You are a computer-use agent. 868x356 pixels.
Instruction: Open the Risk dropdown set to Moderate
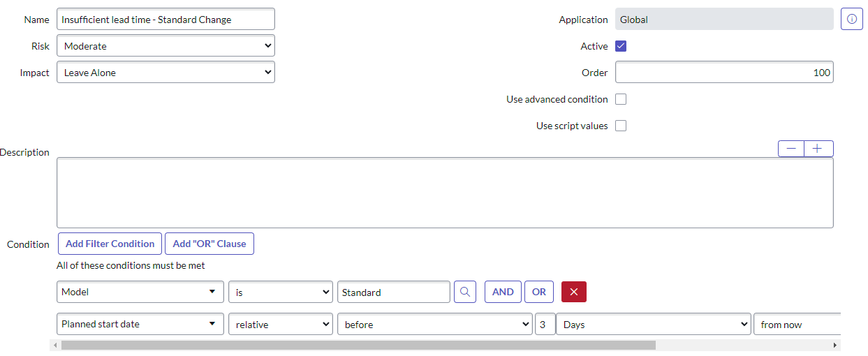pyautogui.click(x=165, y=46)
